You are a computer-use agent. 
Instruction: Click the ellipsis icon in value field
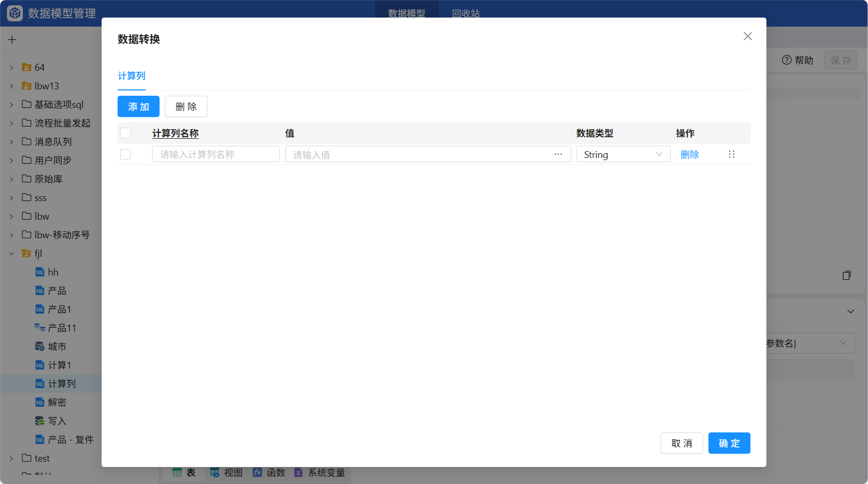[558, 154]
